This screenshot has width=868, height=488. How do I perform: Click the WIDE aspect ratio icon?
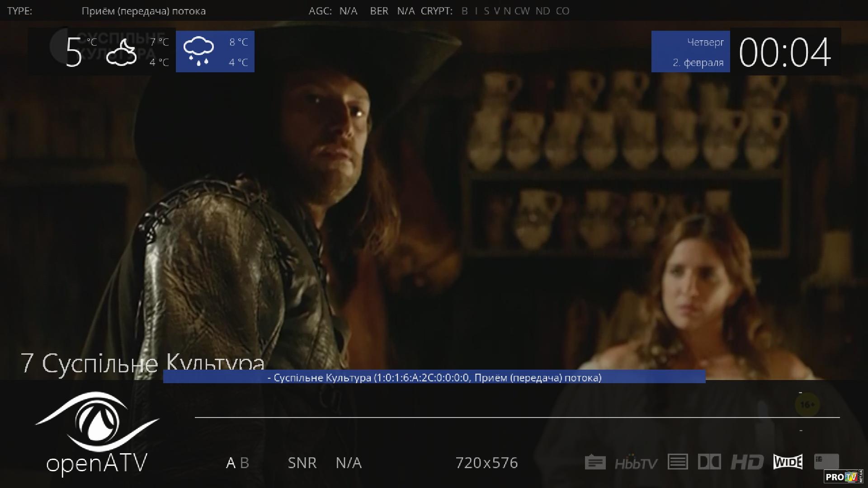point(788,462)
